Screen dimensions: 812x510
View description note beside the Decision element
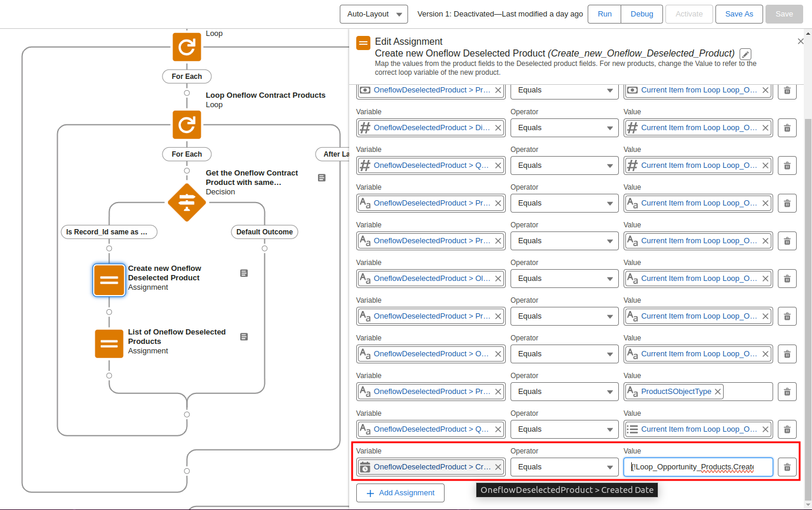[x=322, y=177]
